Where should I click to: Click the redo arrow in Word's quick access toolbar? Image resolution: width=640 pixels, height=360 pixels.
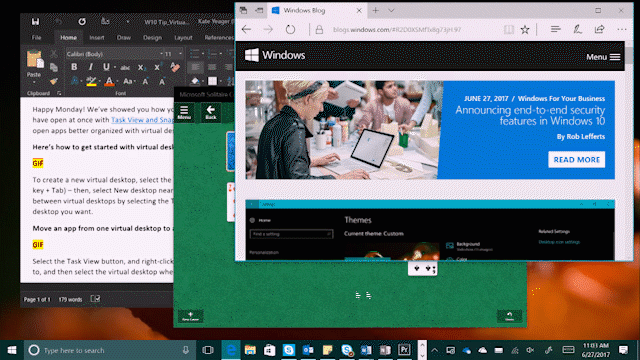pos(82,21)
